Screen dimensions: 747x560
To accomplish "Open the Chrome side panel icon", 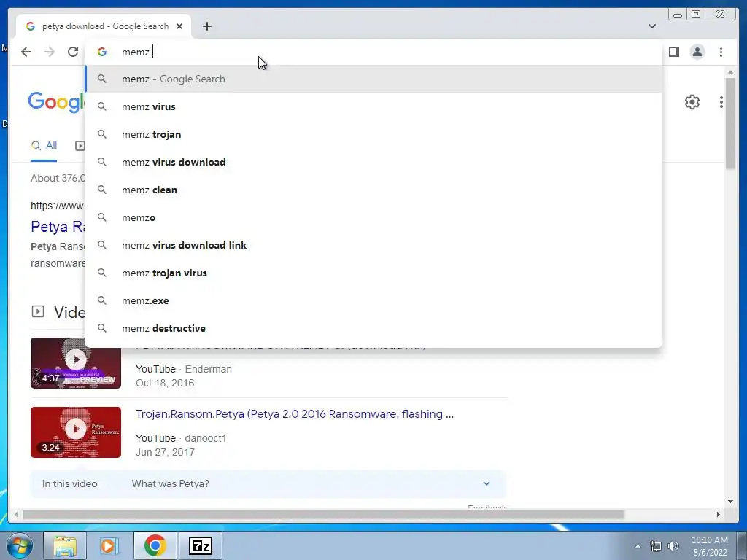I will click(673, 52).
